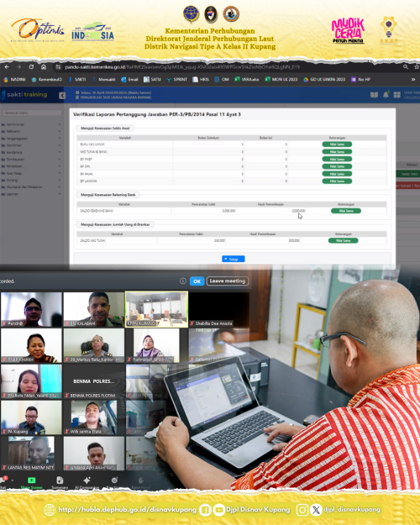Open the grid apps icon in SAKTI header

coord(396,95)
